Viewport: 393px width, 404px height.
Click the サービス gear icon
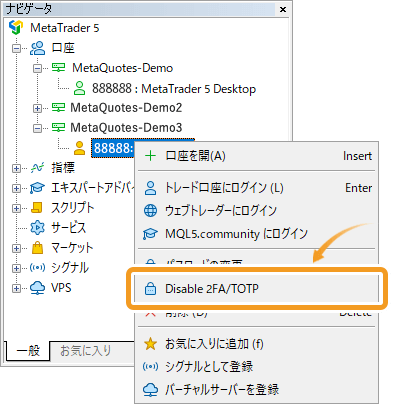pyautogui.click(x=37, y=228)
